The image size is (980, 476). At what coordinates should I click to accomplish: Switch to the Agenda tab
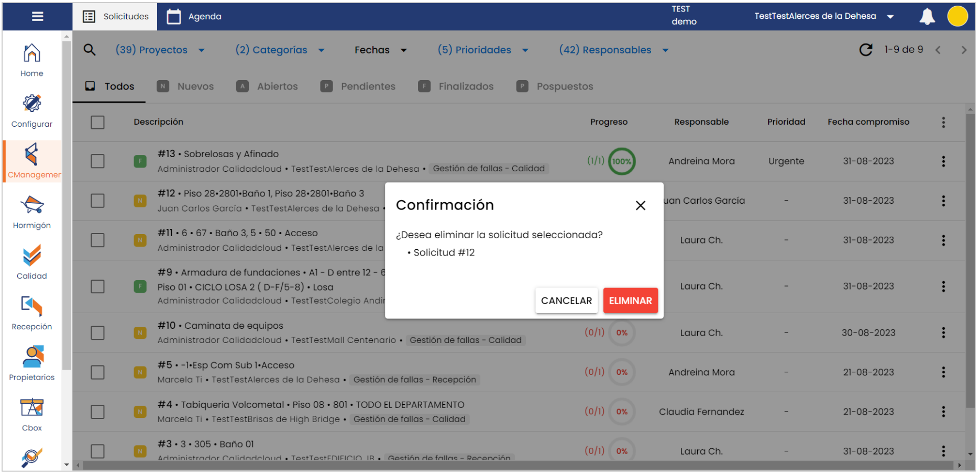pos(194,17)
